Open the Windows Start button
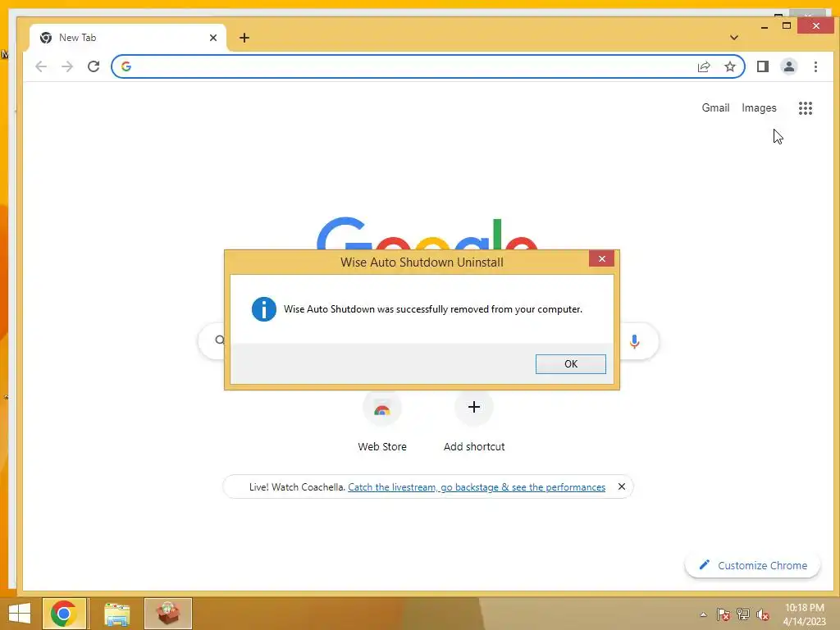 [x=20, y=614]
